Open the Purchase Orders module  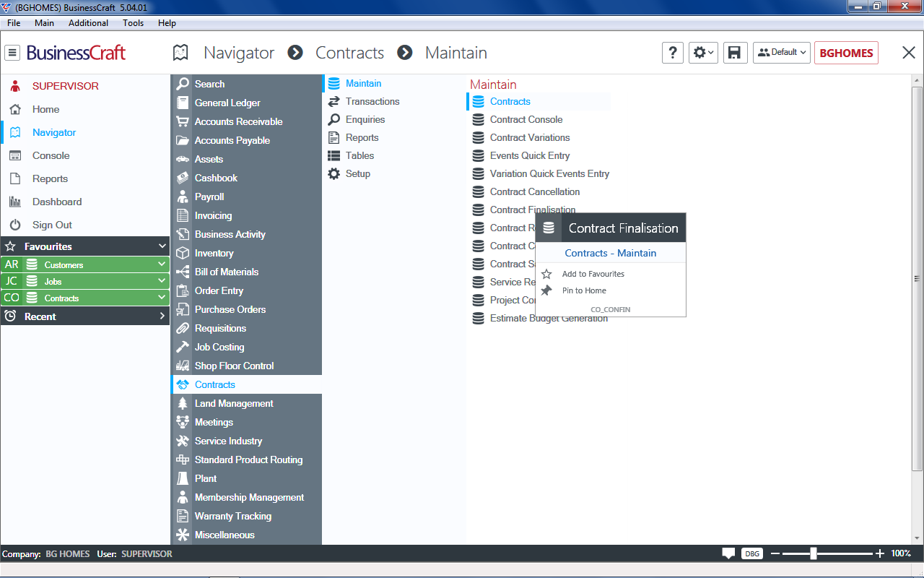[246, 309]
